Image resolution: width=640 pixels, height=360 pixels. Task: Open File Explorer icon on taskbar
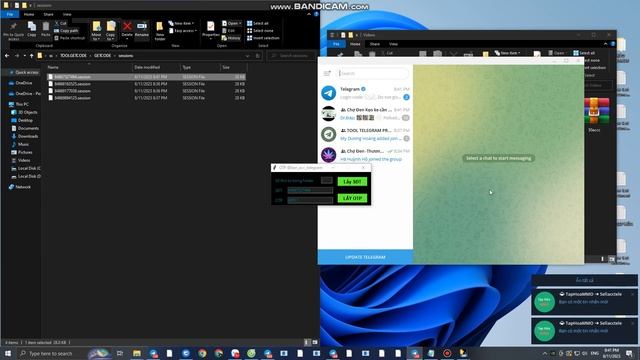point(137,353)
